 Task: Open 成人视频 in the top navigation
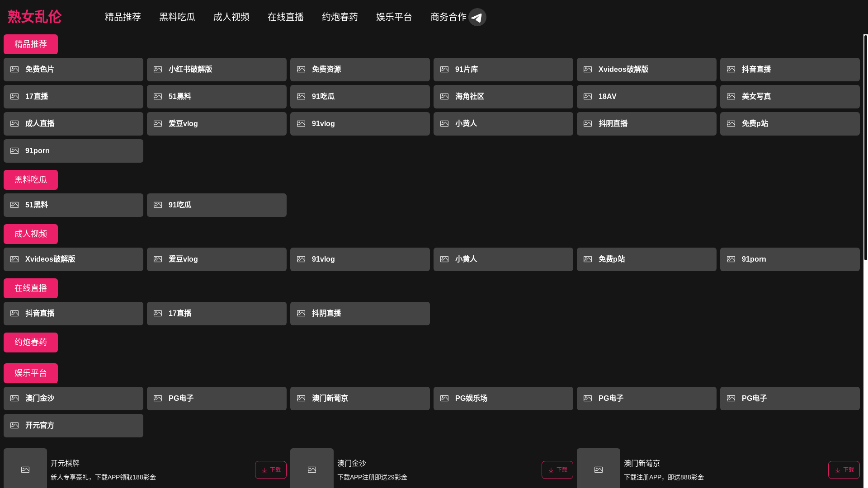231,17
